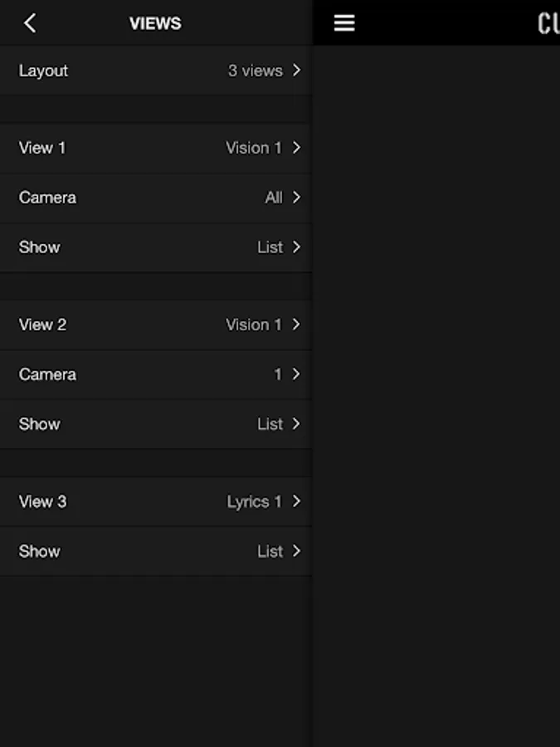Tap the chevron beside Camera 1

tap(296, 374)
